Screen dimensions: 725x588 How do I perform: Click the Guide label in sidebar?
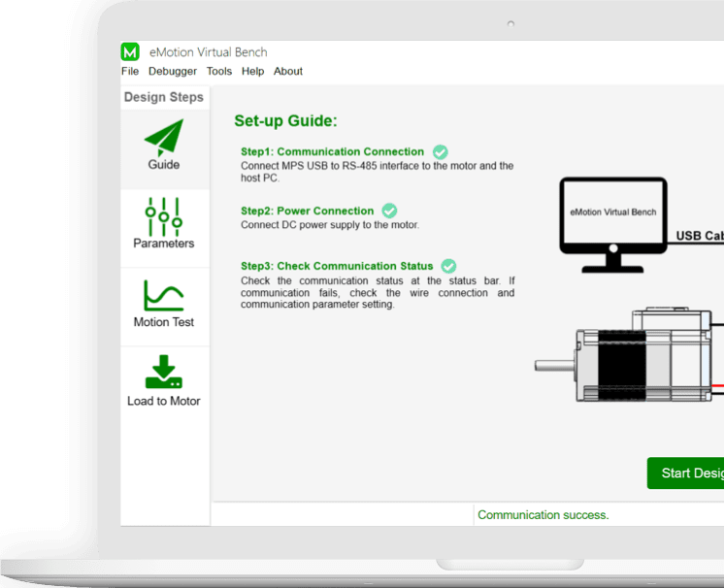coord(164,165)
